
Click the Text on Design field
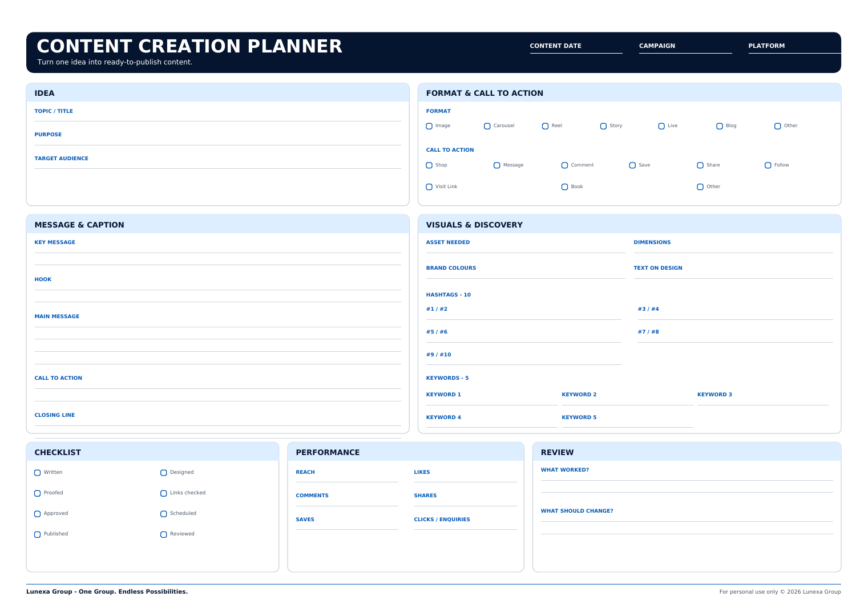pos(733,272)
